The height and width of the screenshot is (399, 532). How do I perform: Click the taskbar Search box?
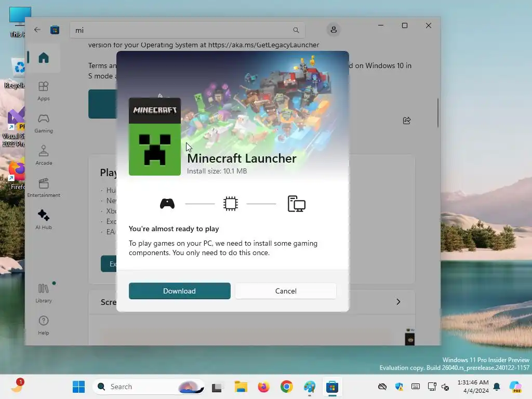149,387
